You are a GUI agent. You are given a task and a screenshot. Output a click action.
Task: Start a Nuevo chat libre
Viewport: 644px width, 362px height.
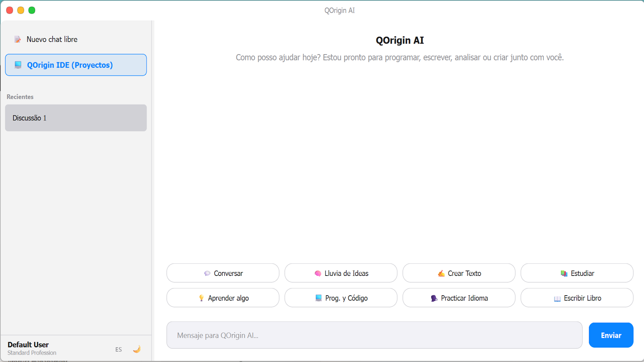76,39
